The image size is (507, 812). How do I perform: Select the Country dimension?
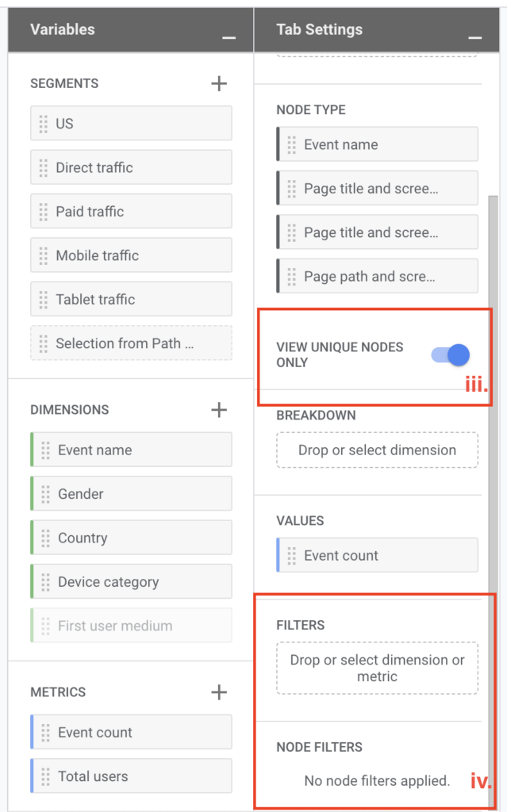pyautogui.click(x=131, y=538)
